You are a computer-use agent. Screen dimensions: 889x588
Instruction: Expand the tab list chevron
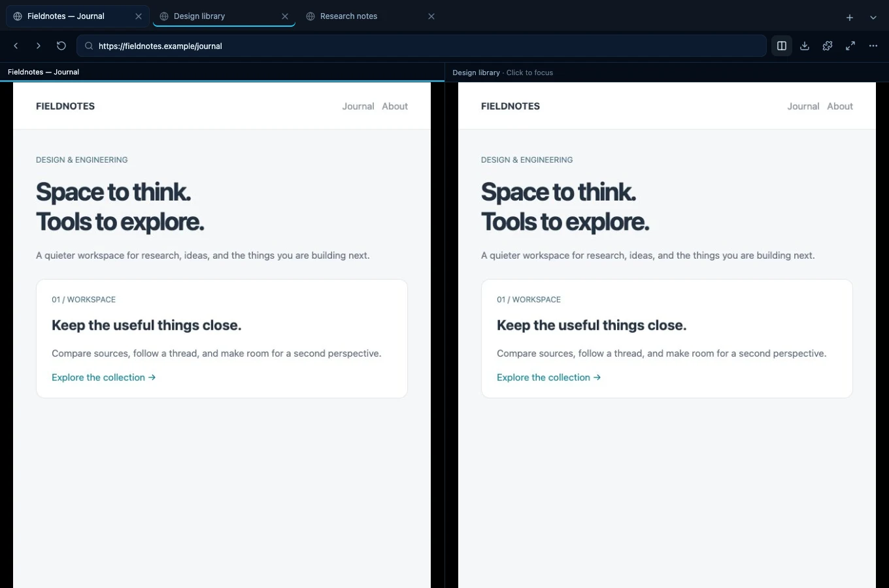873,18
